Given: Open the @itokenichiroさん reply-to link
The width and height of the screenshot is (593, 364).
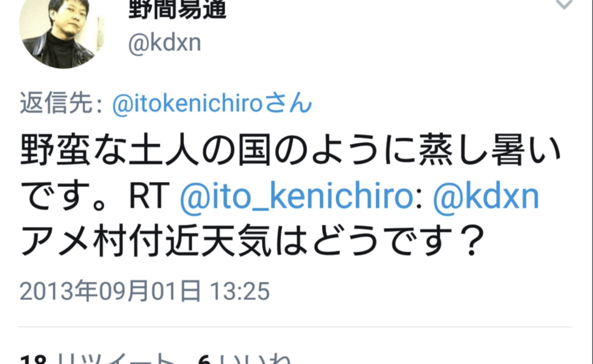Looking at the screenshot, I should [212, 104].
